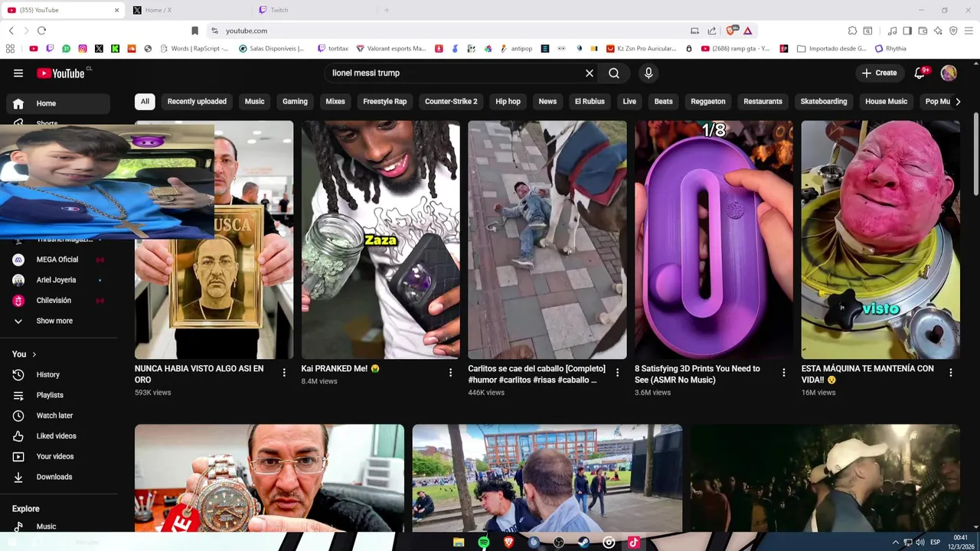Viewport: 980px width, 551px height.
Task: Play the Kai PRANKED Me short thumbnail
Action: [381, 240]
